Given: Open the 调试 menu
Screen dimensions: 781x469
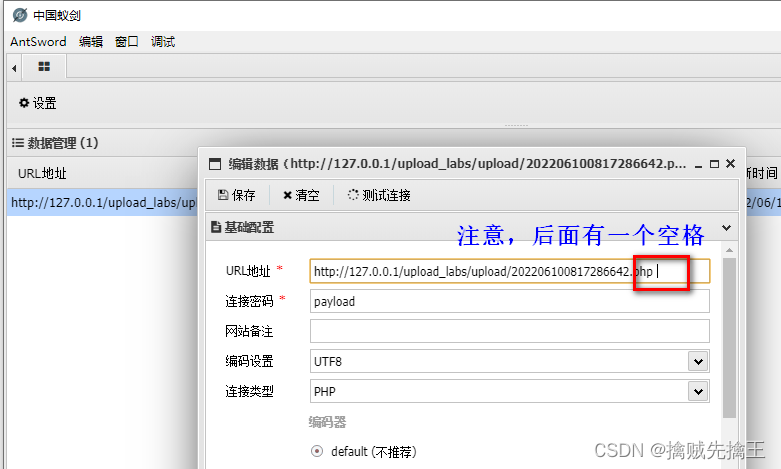Looking at the screenshot, I should click(x=163, y=42).
